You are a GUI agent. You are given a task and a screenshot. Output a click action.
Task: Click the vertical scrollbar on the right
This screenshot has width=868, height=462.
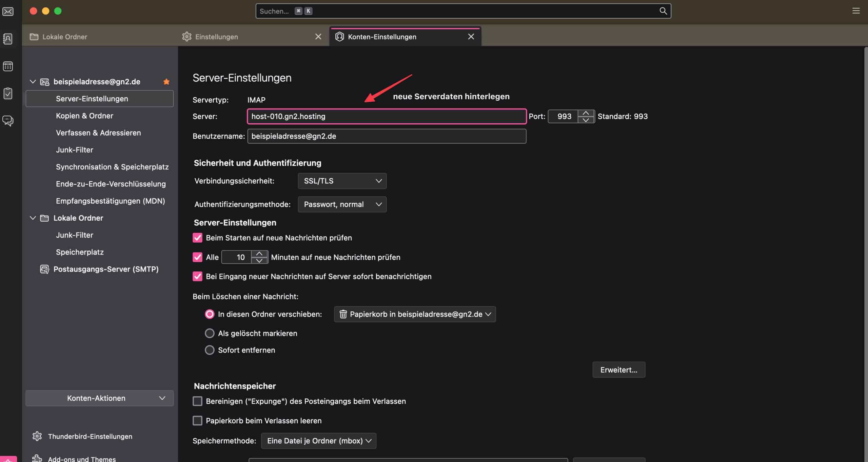click(x=866, y=254)
